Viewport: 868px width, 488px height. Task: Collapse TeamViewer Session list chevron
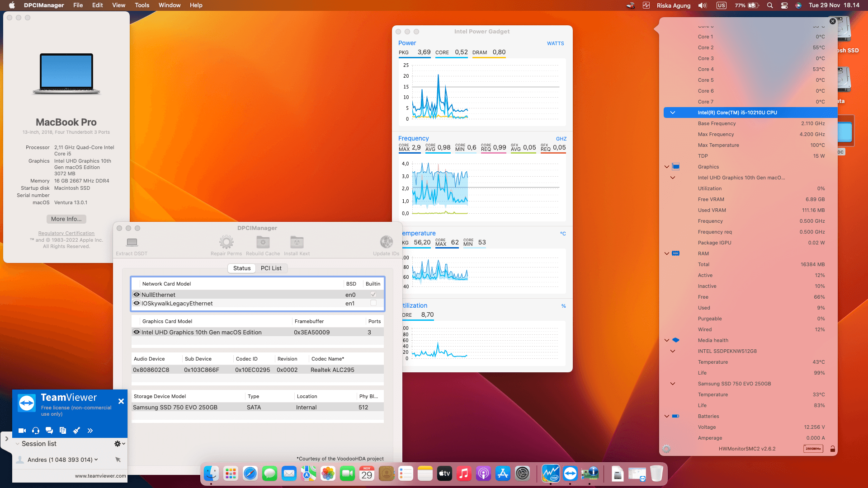point(18,444)
